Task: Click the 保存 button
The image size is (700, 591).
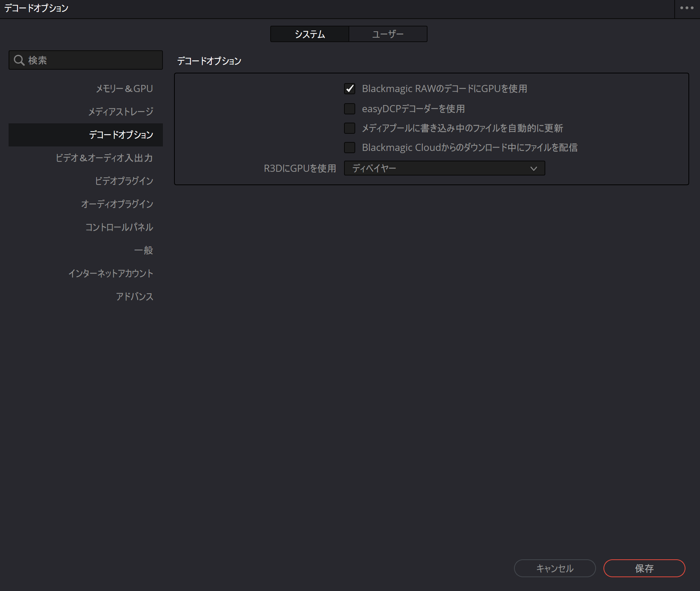Action: (644, 568)
